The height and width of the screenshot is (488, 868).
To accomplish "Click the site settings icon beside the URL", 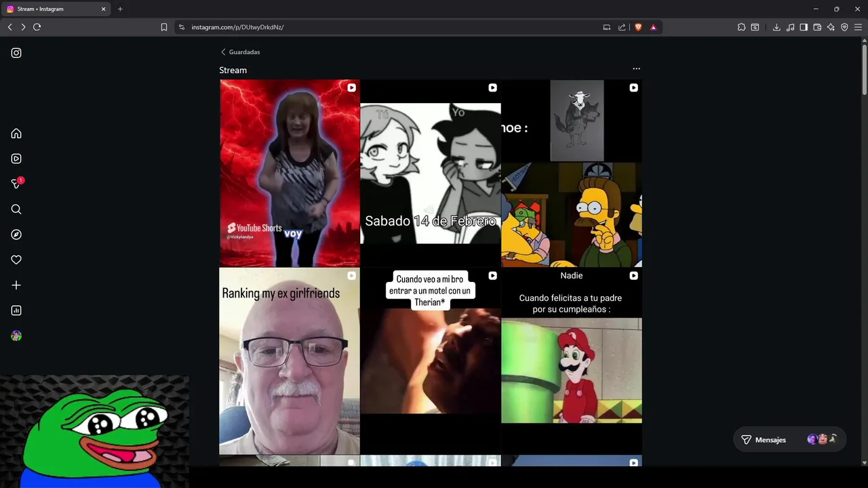I will pyautogui.click(x=181, y=27).
